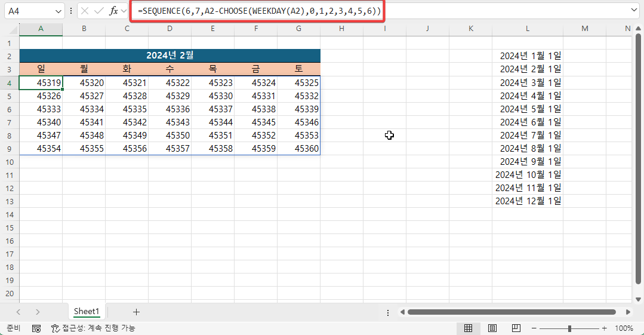Zoom out with the minus button
The height and width of the screenshot is (335, 644).
[x=534, y=328]
